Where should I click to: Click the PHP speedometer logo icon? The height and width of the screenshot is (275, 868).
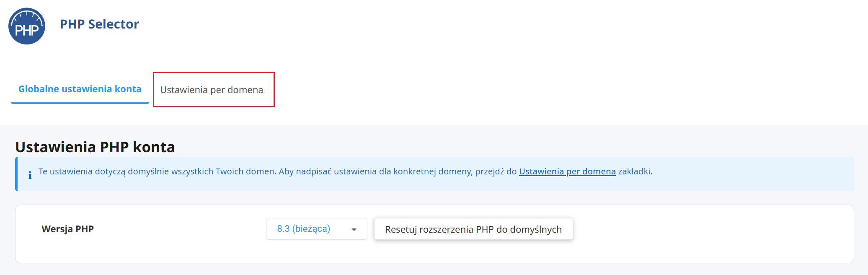coord(27,26)
